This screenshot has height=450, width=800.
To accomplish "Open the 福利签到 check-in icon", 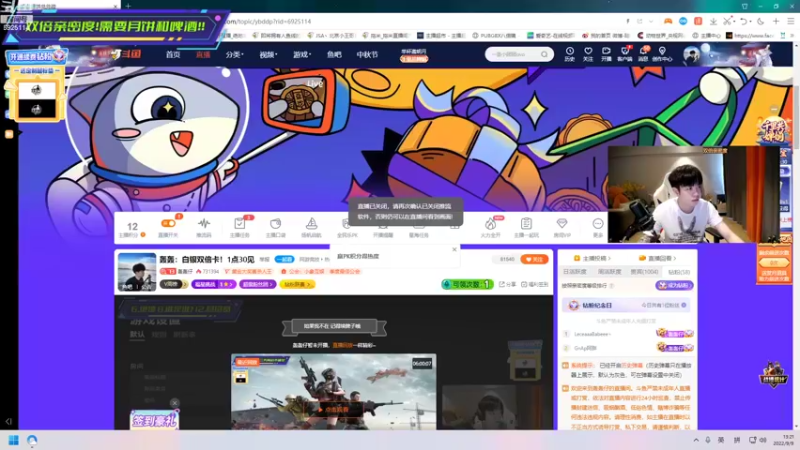I will click(535, 284).
